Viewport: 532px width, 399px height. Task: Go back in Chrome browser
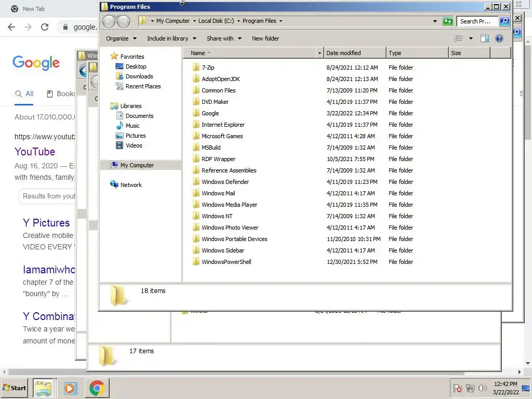point(11,27)
